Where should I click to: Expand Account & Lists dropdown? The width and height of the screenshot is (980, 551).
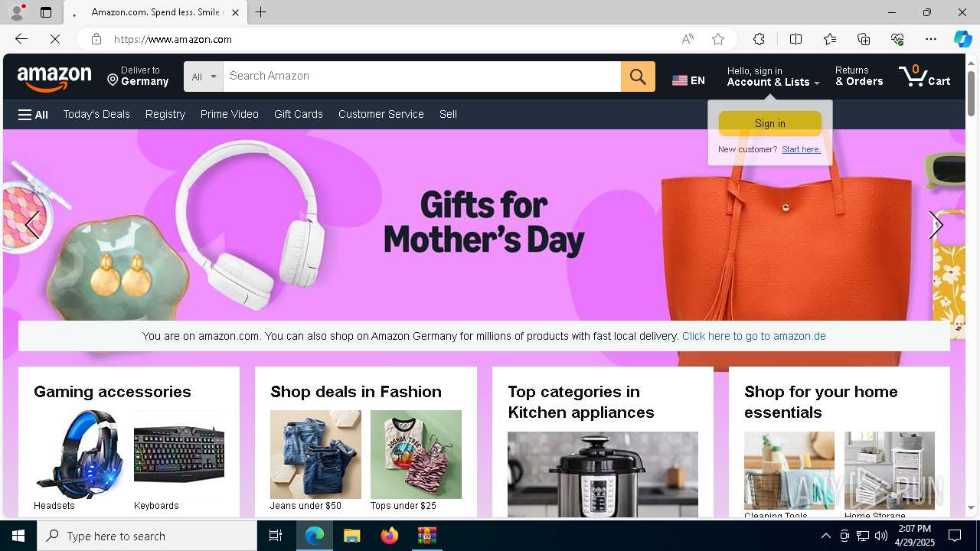click(773, 77)
